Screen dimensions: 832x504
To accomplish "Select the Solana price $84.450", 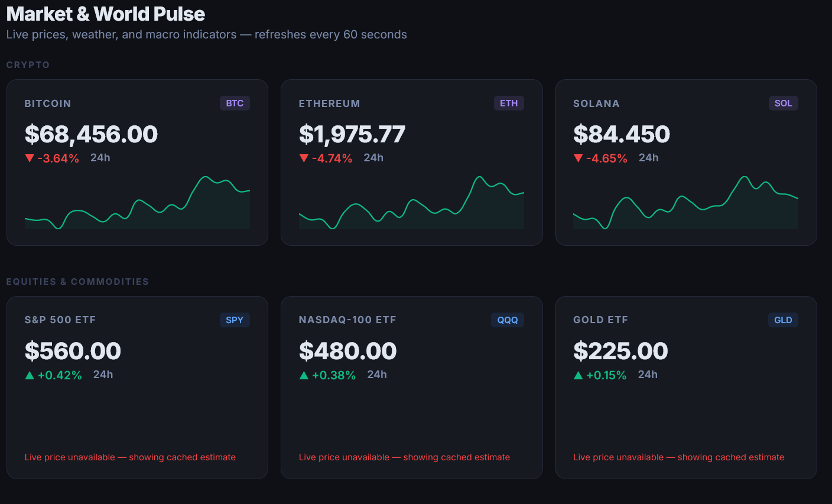I will [x=621, y=135].
